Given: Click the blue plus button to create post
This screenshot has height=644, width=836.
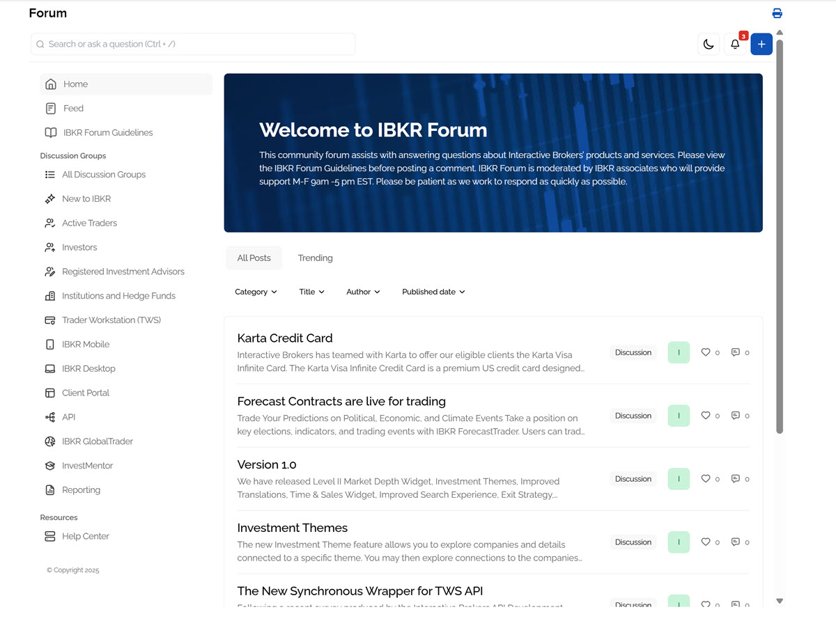Looking at the screenshot, I should 761,44.
